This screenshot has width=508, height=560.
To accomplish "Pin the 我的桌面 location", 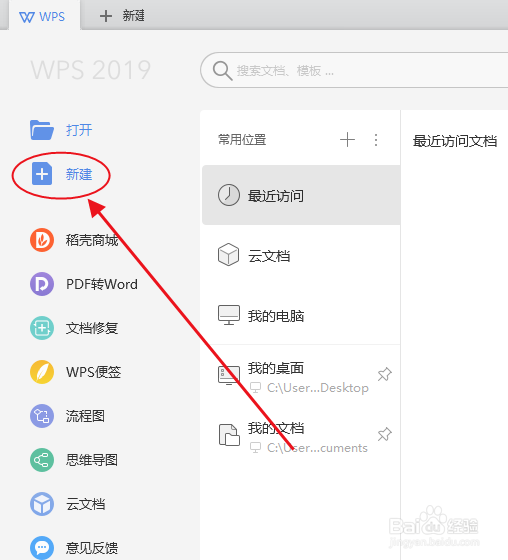I will [x=384, y=374].
